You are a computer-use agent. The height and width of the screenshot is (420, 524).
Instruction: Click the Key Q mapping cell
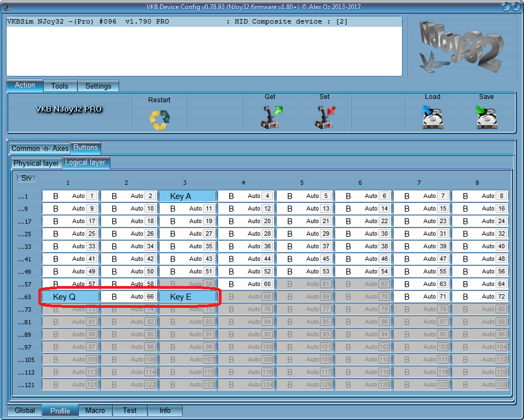[x=69, y=297]
